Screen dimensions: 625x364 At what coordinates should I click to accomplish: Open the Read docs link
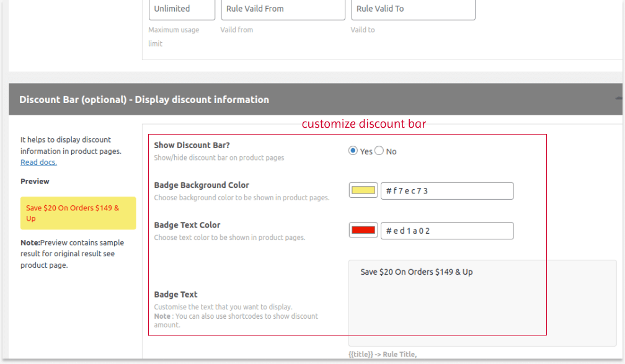point(38,162)
